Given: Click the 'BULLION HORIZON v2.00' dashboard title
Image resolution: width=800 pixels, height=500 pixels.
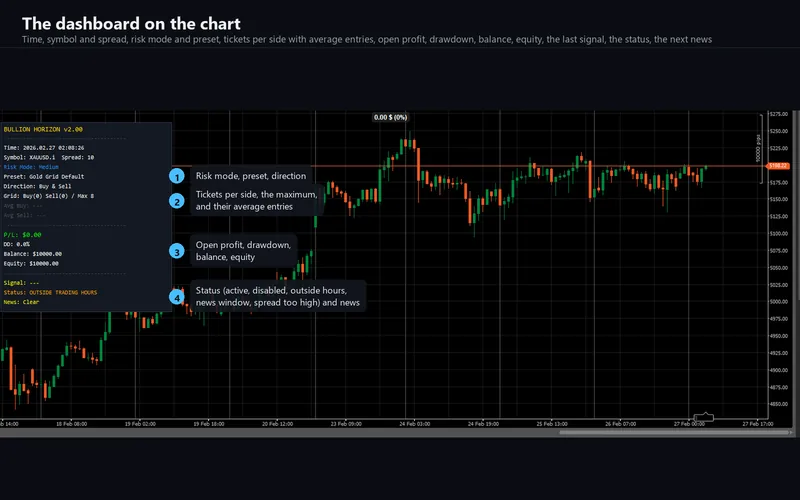Looking at the screenshot, I should [x=43, y=130].
